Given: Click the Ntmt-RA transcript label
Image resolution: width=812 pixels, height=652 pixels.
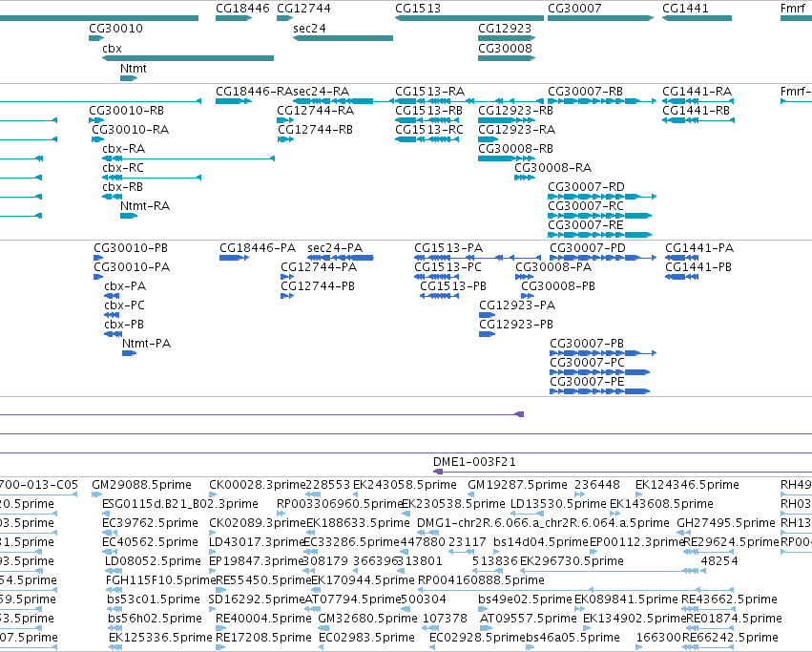Looking at the screenshot, I should [x=145, y=206].
